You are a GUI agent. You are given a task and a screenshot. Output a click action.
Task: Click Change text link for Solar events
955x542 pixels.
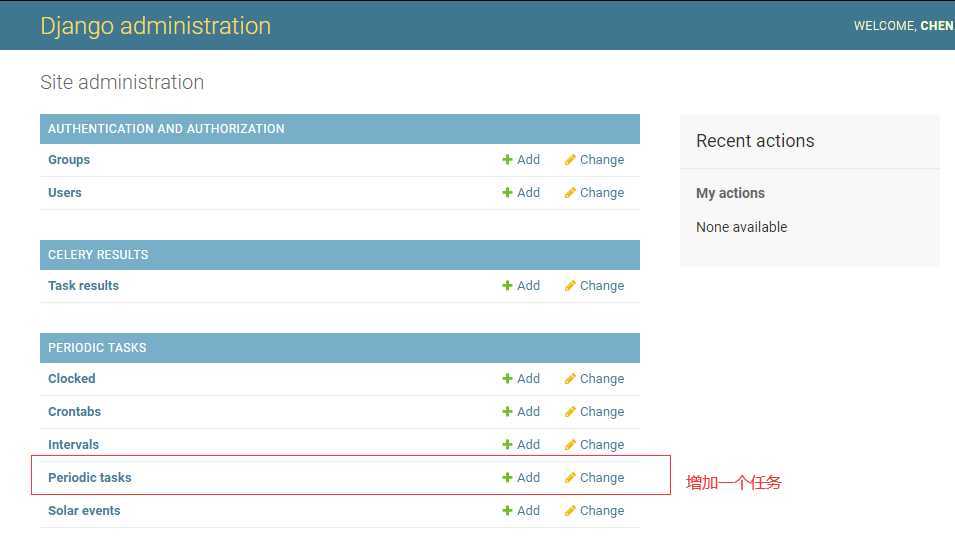point(602,510)
